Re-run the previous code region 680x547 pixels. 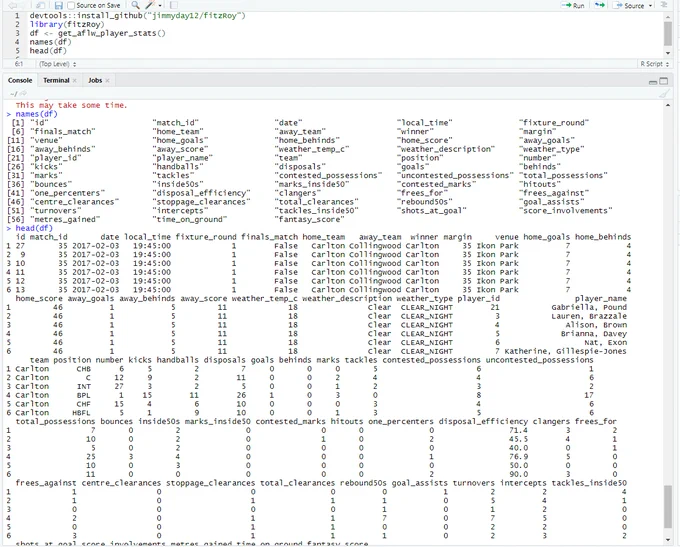pos(600,5)
